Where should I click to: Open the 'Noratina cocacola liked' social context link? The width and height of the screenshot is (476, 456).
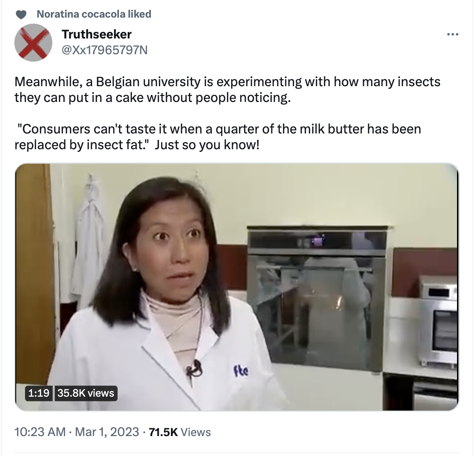(x=94, y=14)
